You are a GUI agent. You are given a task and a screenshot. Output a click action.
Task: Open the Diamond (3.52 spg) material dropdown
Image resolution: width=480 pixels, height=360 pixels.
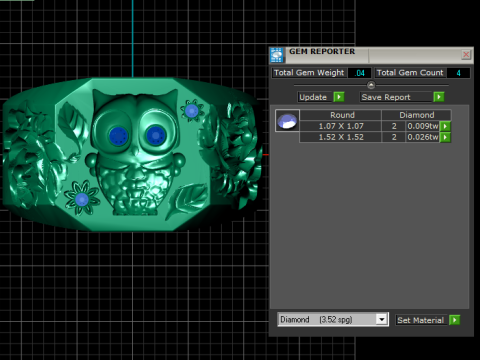pyautogui.click(x=333, y=320)
